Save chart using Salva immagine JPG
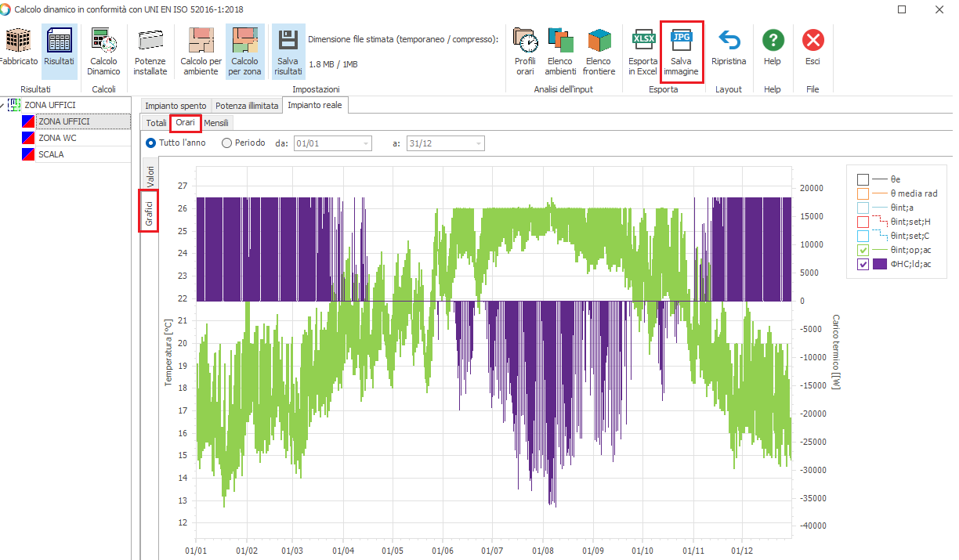Viewport: 959px width, 560px height. coord(681,41)
